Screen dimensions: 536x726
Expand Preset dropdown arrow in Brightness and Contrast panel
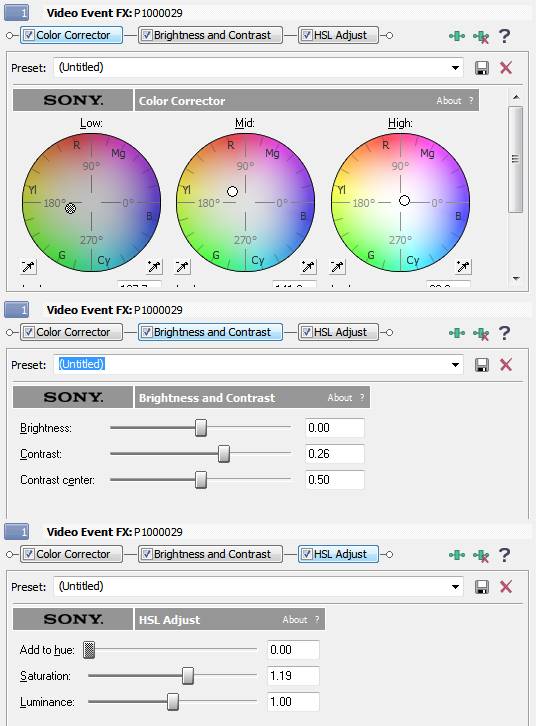coord(455,365)
